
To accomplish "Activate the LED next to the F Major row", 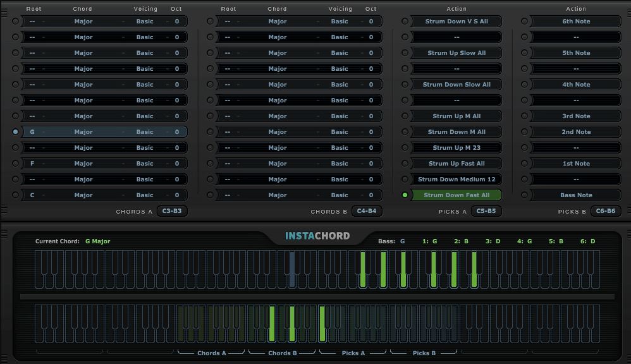I will click(x=15, y=163).
